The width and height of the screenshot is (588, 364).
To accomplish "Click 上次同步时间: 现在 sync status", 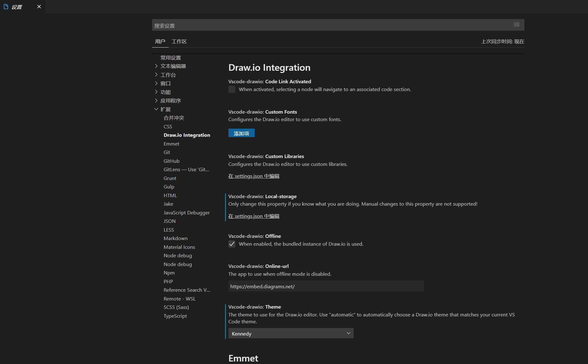I will click(503, 41).
